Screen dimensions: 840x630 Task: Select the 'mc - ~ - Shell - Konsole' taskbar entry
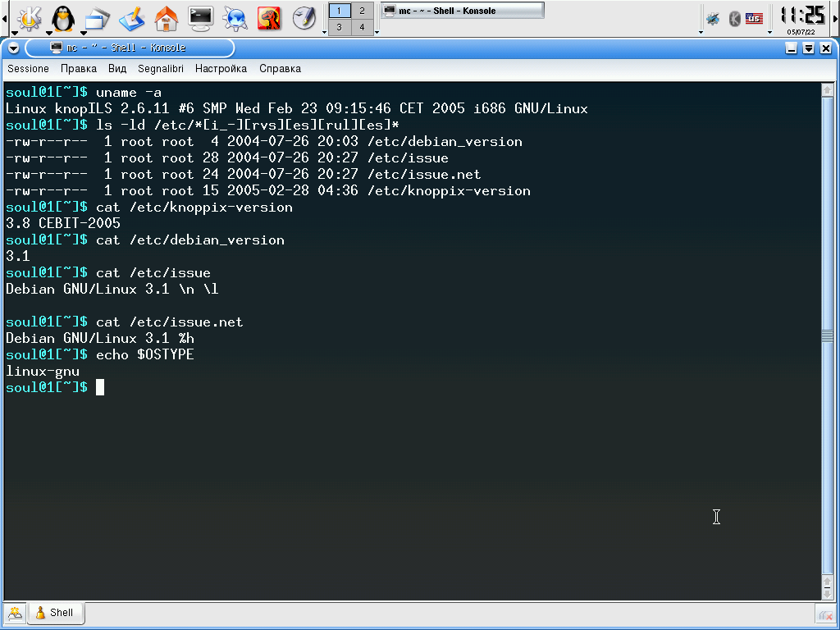[x=463, y=11]
